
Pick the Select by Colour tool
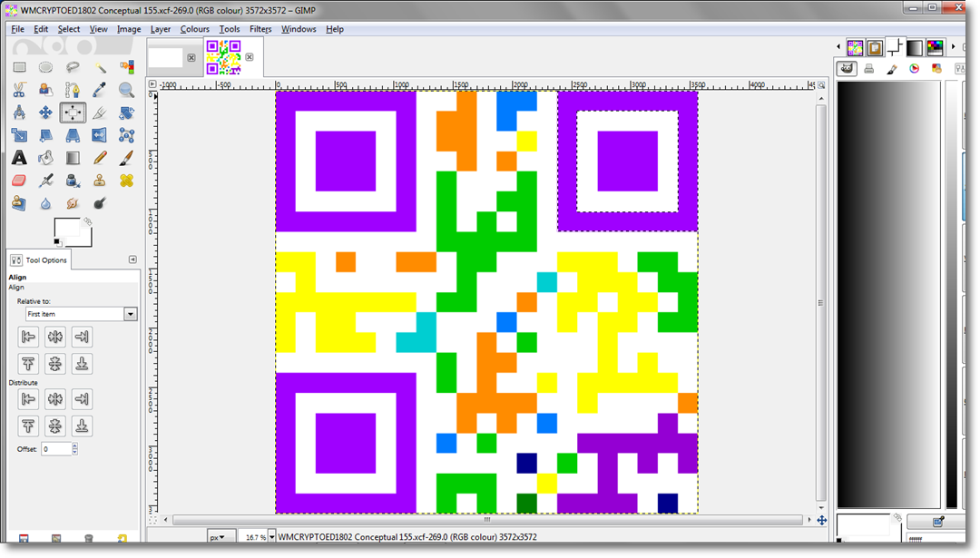tap(126, 67)
